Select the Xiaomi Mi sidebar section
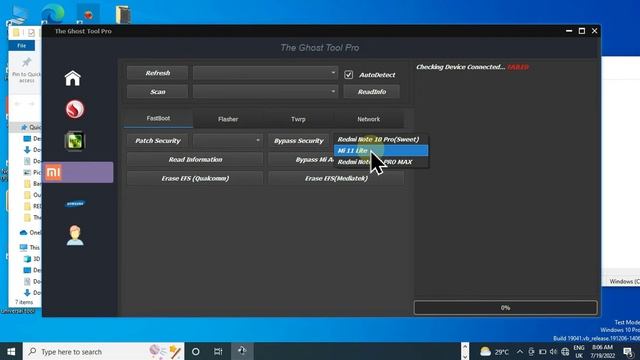Screen dimensions: 640x360 point(78,172)
